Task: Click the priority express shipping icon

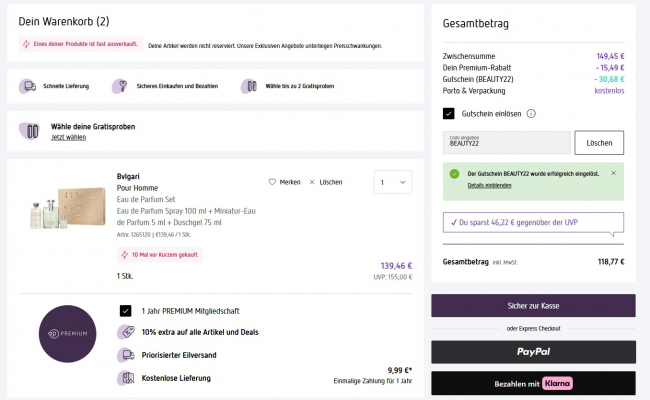Action: pos(126,355)
